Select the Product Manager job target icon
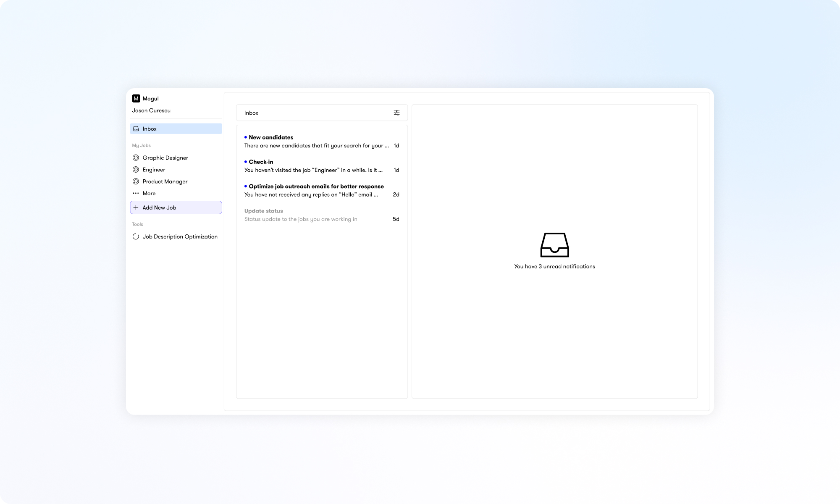Screen dimensions: 840x504 pyautogui.click(x=136, y=181)
